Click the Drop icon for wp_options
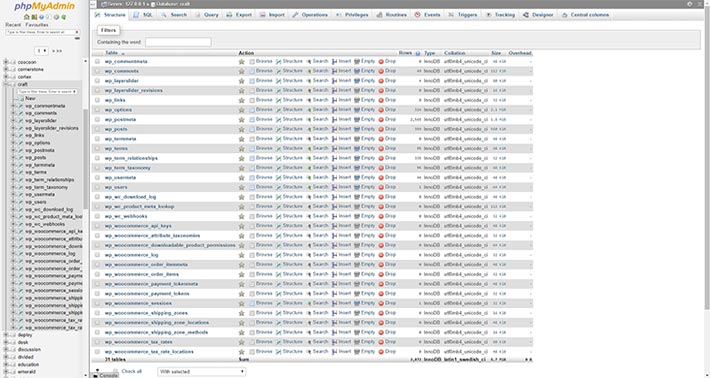The width and height of the screenshot is (710, 378). click(x=381, y=110)
